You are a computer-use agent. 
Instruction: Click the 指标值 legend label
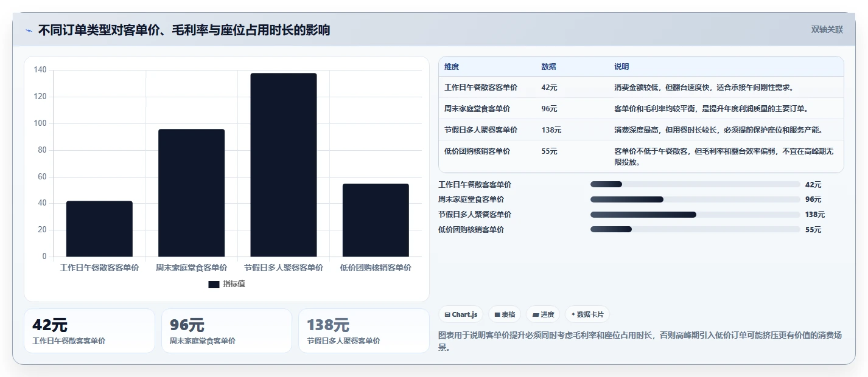pos(234,284)
